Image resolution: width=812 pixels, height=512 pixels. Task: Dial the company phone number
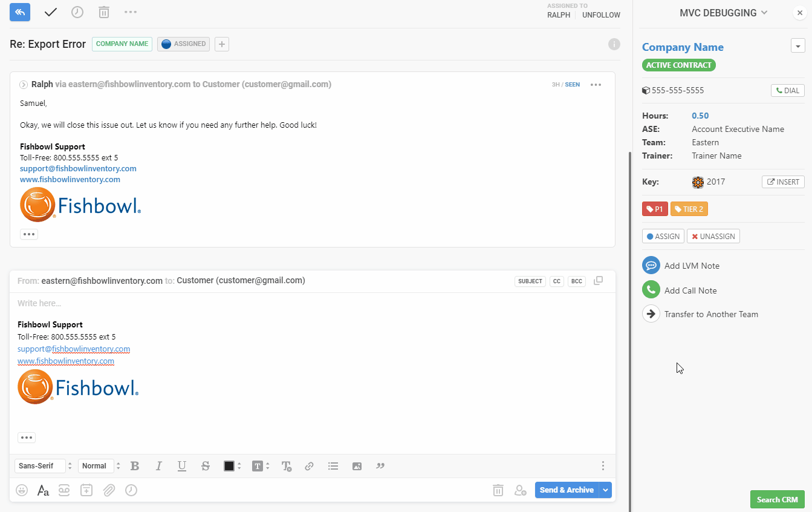pos(787,90)
